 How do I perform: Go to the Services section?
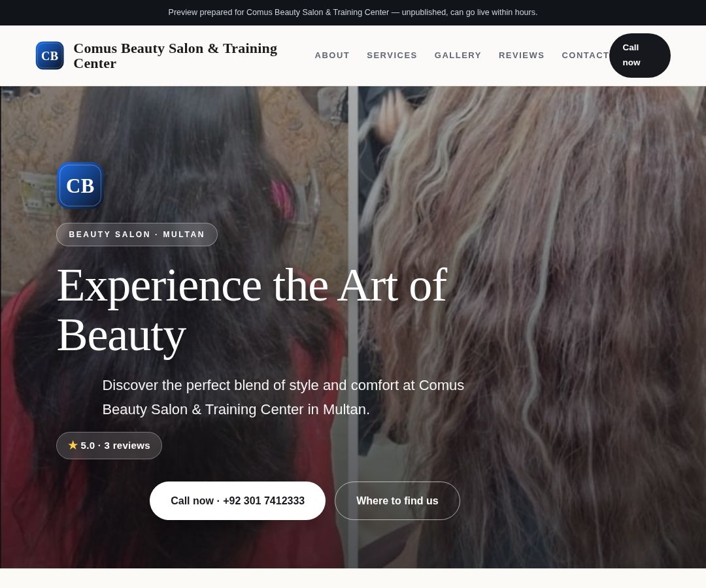pos(392,56)
